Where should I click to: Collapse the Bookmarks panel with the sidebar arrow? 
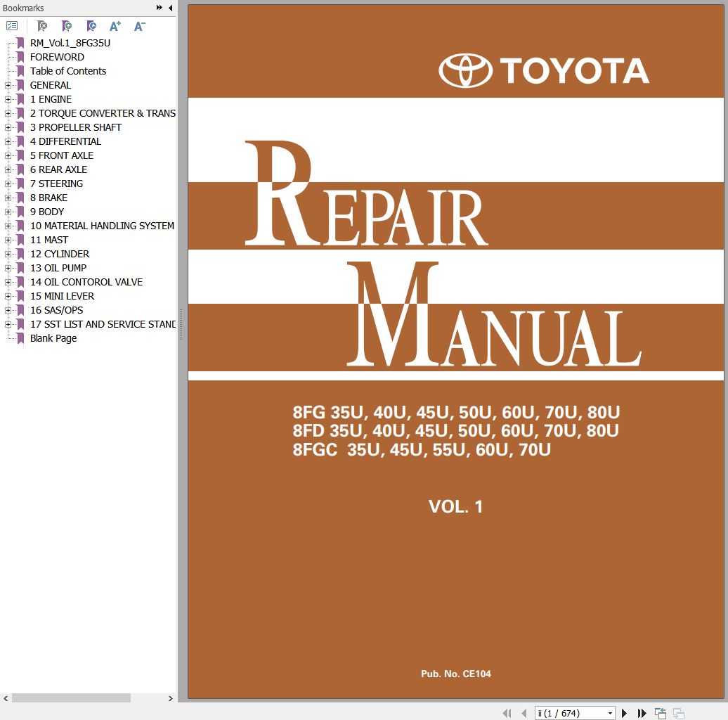(169, 8)
